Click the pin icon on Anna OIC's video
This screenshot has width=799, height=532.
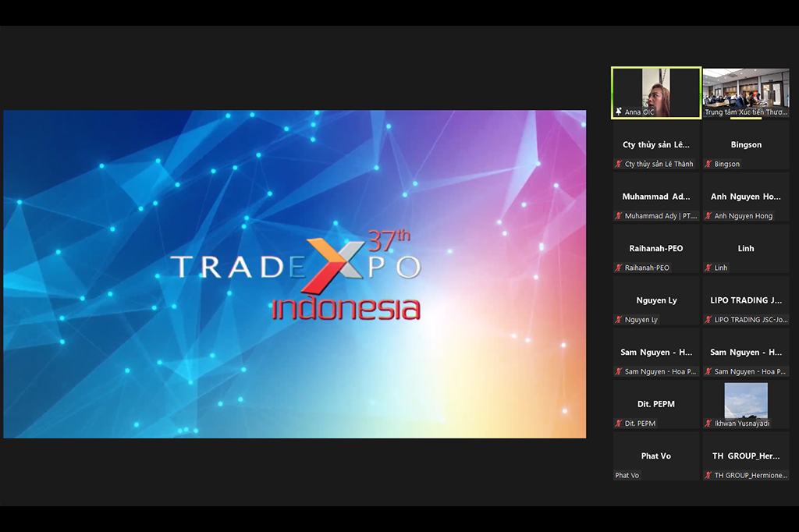(619, 112)
